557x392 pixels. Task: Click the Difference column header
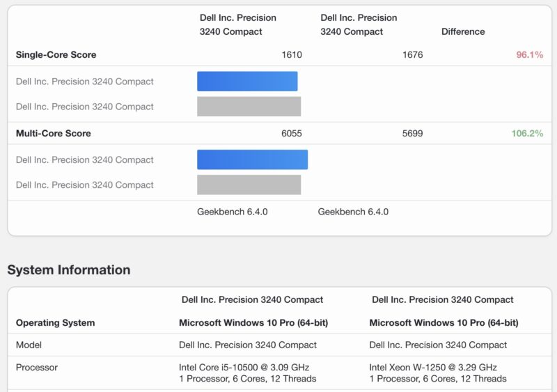tap(463, 31)
